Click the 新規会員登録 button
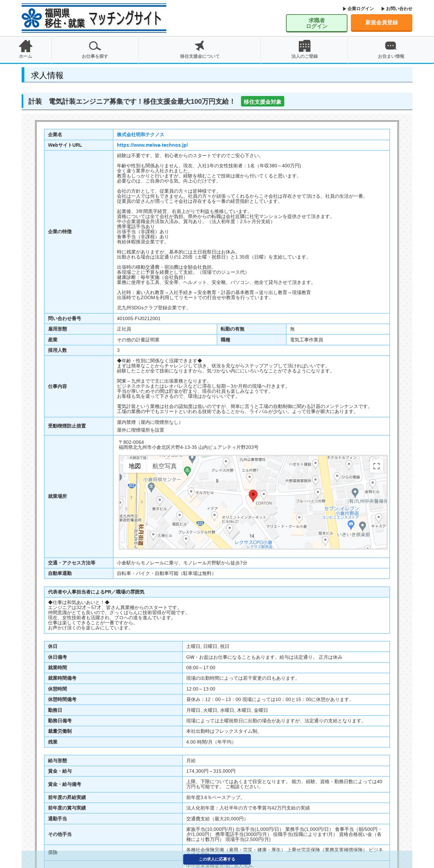The width and height of the screenshot is (434, 868). pyautogui.click(x=381, y=23)
